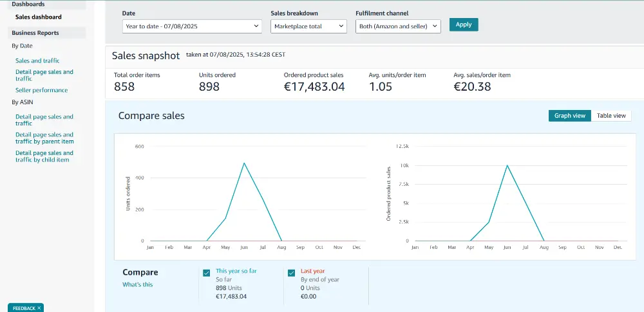Viewport: 644px width, 312px height.
Task: Open the FEEDBACK tab
Action: click(x=24, y=308)
